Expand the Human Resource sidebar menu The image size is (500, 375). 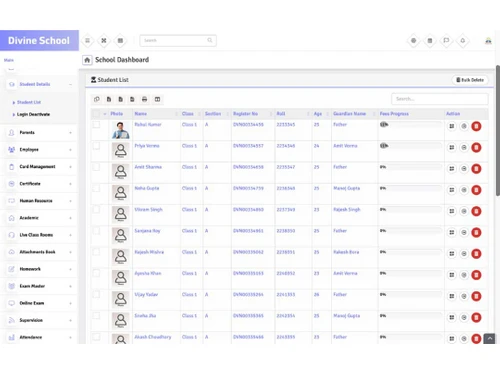(39, 201)
